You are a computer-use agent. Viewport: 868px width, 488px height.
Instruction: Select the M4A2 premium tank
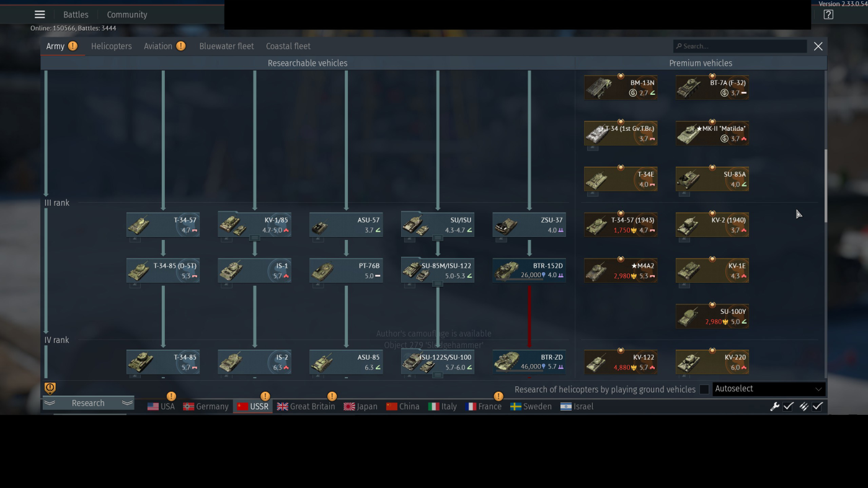pyautogui.click(x=621, y=270)
